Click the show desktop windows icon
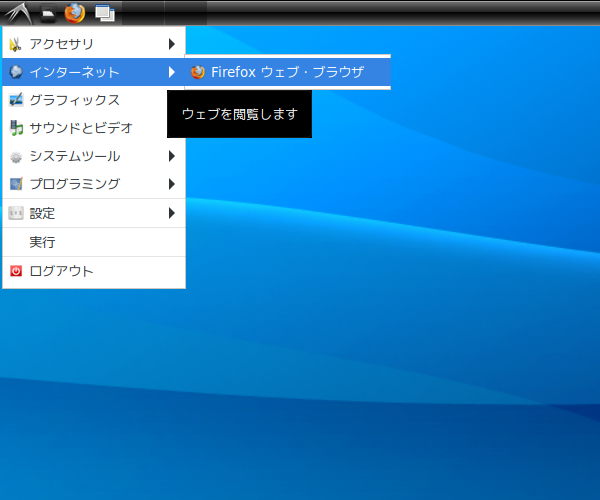The image size is (600, 500). point(105,14)
